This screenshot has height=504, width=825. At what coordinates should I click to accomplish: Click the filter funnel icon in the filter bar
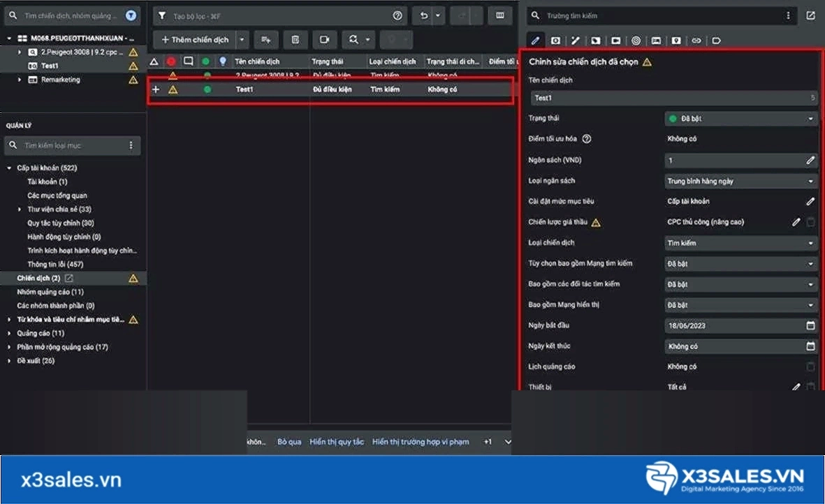click(162, 16)
